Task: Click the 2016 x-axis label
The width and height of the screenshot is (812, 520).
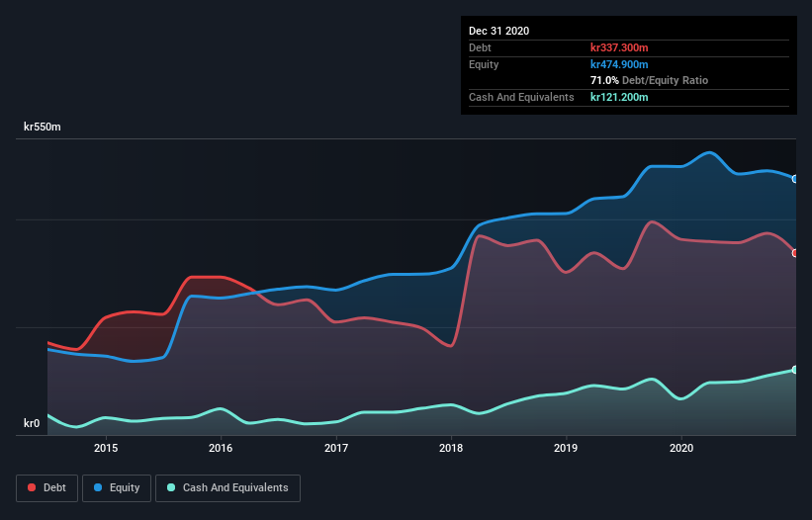Action: pyautogui.click(x=221, y=448)
